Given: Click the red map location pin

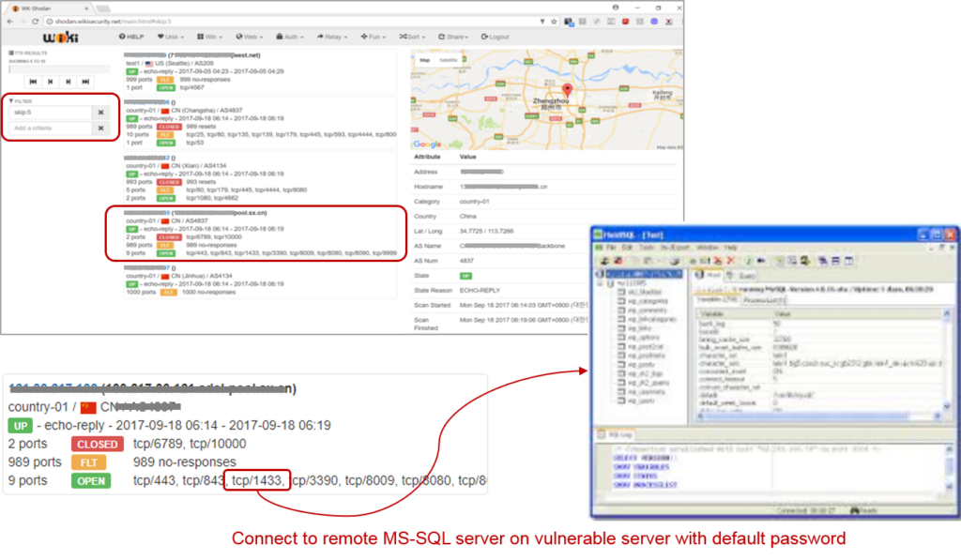Looking at the screenshot, I should (566, 91).
